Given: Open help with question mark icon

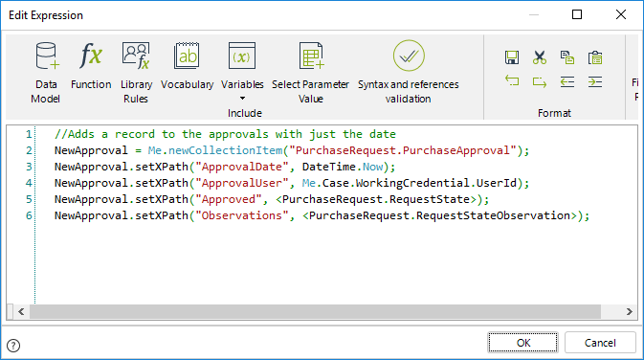Looking at the screenshot, I should pos(13,346).
